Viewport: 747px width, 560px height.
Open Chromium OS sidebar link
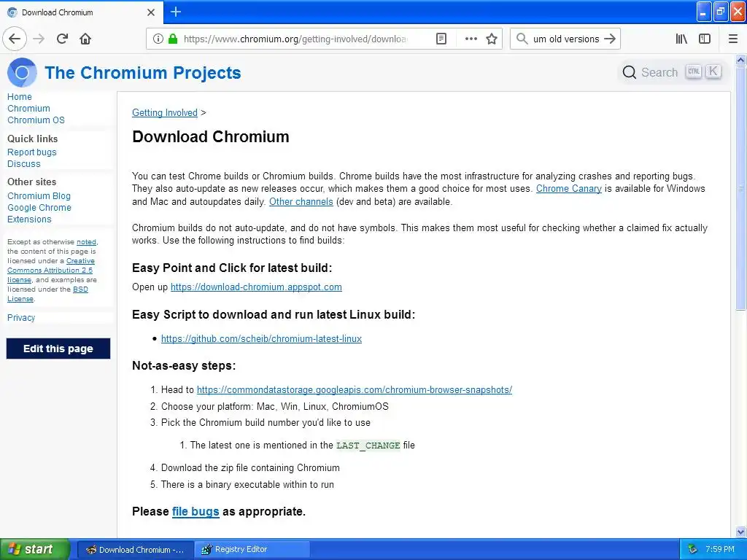tap(36, 120)
